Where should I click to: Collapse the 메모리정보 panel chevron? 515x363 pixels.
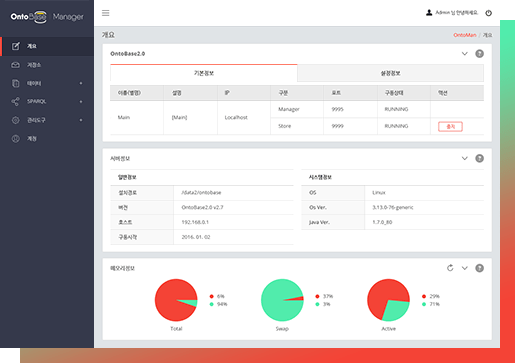pos(465,268)
